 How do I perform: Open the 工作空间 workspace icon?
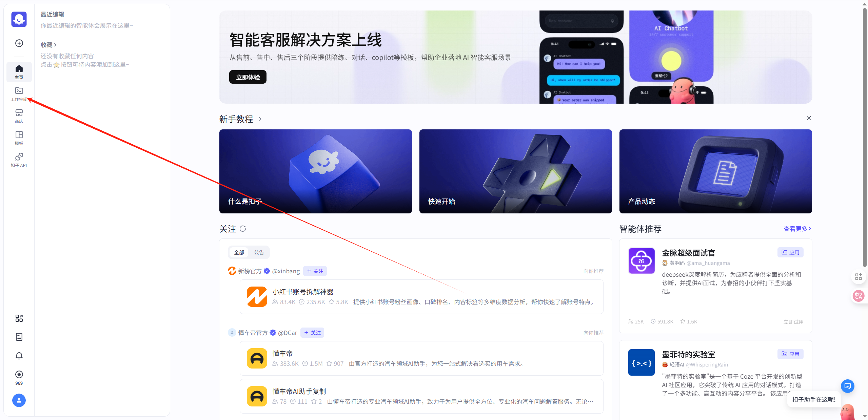coord(19,94)
